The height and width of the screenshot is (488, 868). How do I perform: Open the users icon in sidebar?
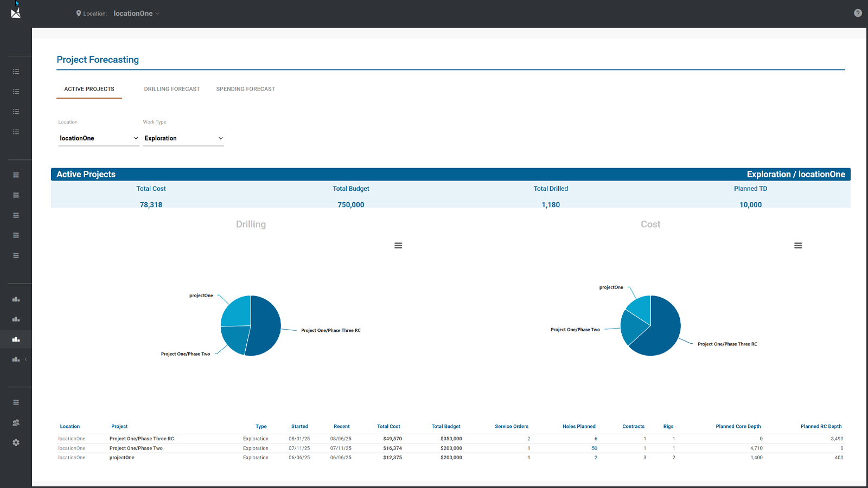click(x=16, y=422)
